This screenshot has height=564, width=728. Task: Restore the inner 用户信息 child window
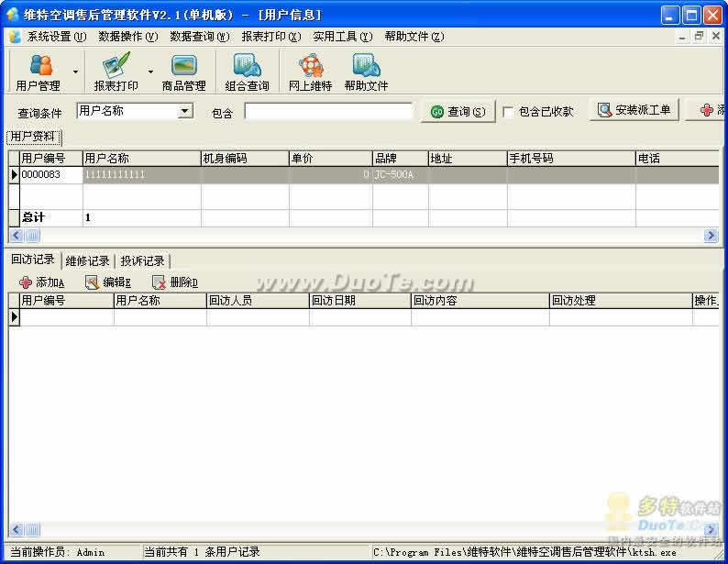pos(699,36)
